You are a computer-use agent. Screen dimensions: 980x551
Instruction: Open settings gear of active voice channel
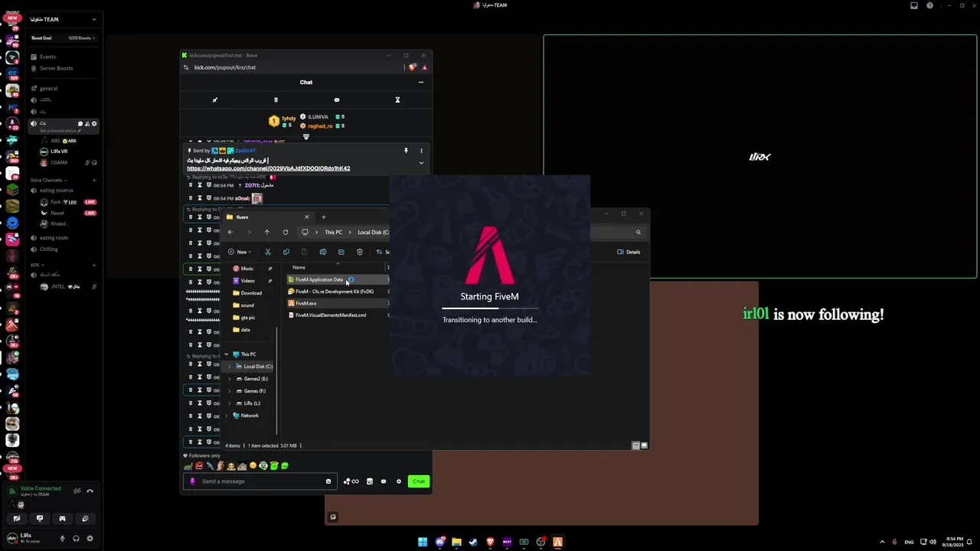pos(94,123)
